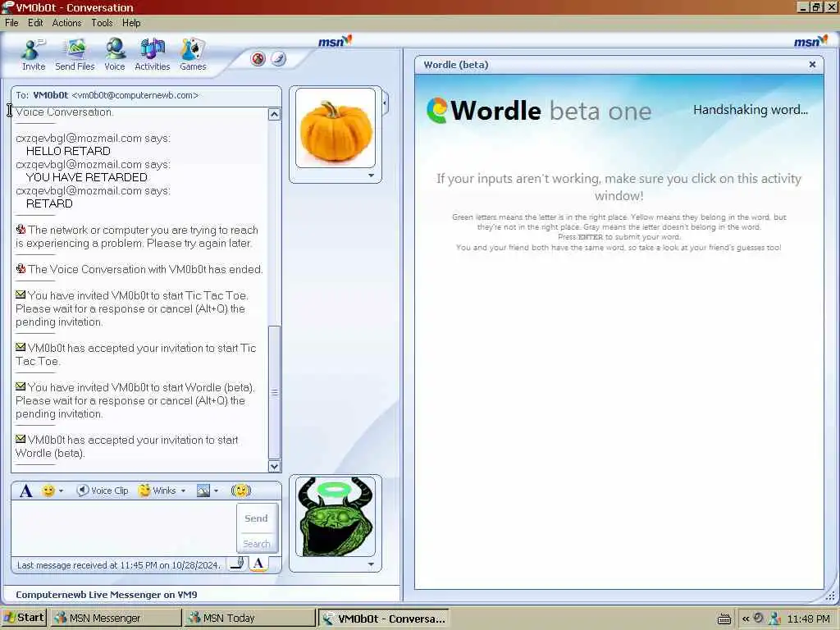Viewport: 840px width, 630px height.
Task: Switch to handwriting mode pen tab
Action: tap(237, 563)
